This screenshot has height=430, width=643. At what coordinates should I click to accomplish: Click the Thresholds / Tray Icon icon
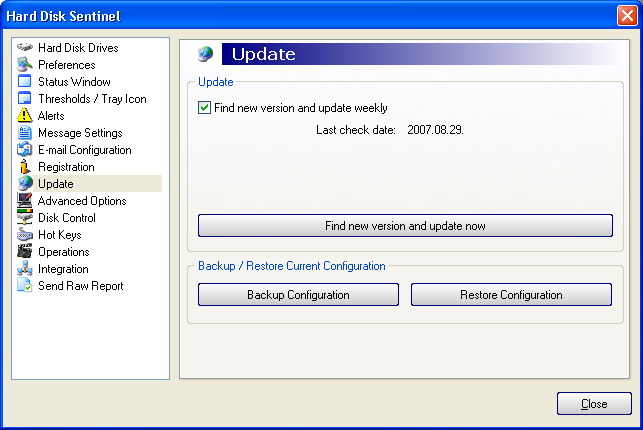[25, 98]
